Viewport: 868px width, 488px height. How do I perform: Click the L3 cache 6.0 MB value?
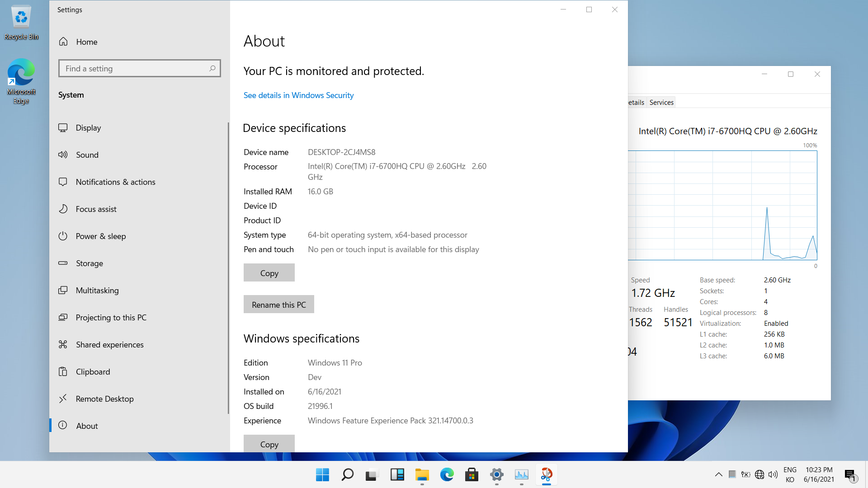(x=774, y=356)
